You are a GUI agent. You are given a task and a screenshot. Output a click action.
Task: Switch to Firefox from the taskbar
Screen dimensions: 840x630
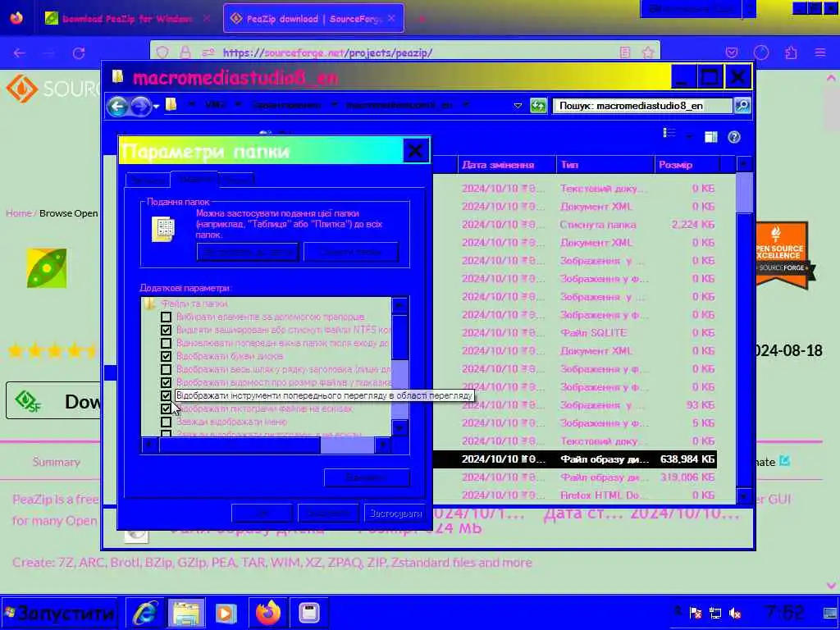268,612
